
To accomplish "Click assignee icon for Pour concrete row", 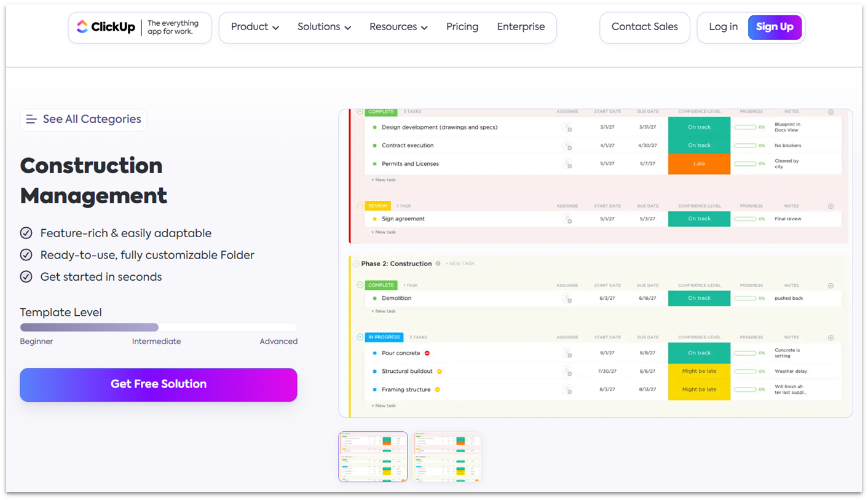I will pyautogui.click(x=567, y=353).
